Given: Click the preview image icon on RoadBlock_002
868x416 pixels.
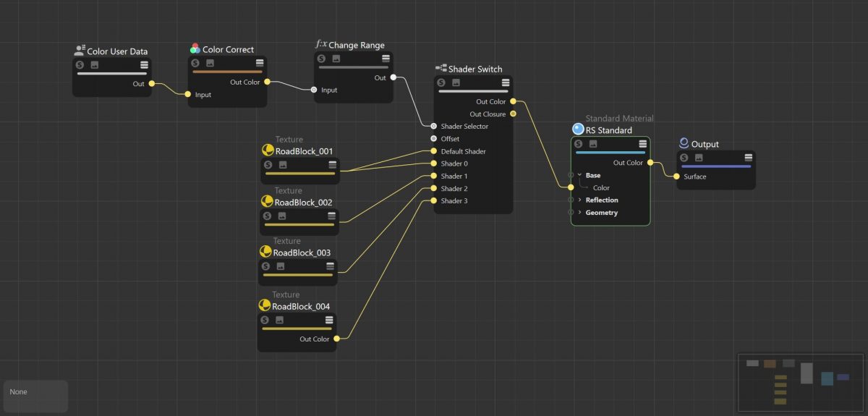Looking at the screenshot, I should click(x=282, y=216).
